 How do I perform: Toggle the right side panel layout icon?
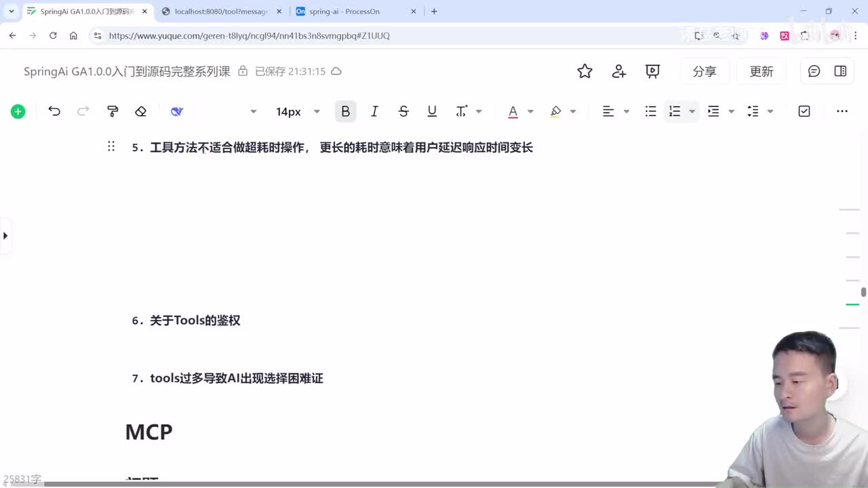(x=840, y=71)
